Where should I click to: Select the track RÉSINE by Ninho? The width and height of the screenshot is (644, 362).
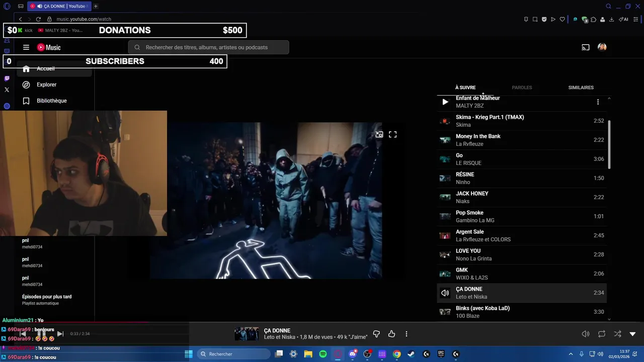522,178
